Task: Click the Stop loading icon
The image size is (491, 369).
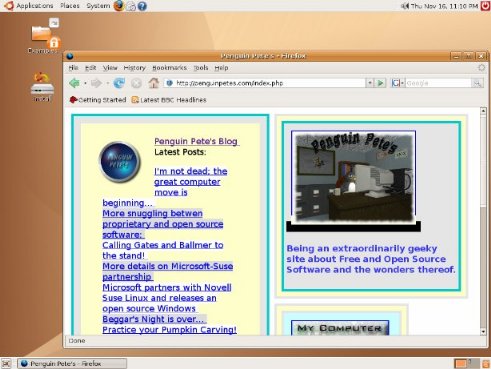Action: [136, 83]
